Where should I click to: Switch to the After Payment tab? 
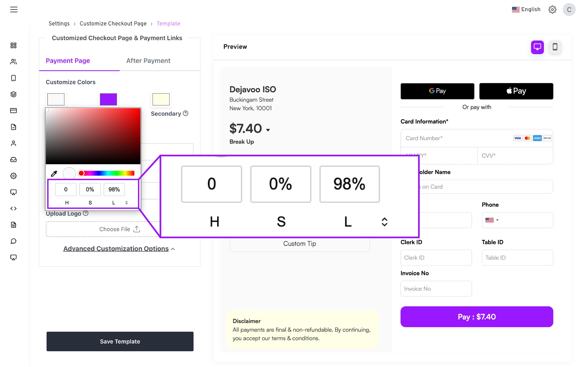148,61
